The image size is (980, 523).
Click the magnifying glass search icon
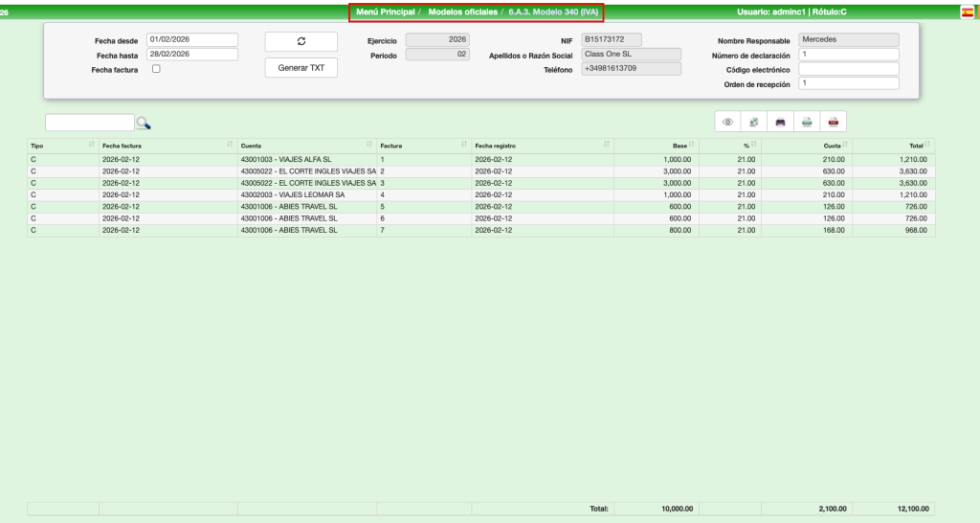[144, 123]
